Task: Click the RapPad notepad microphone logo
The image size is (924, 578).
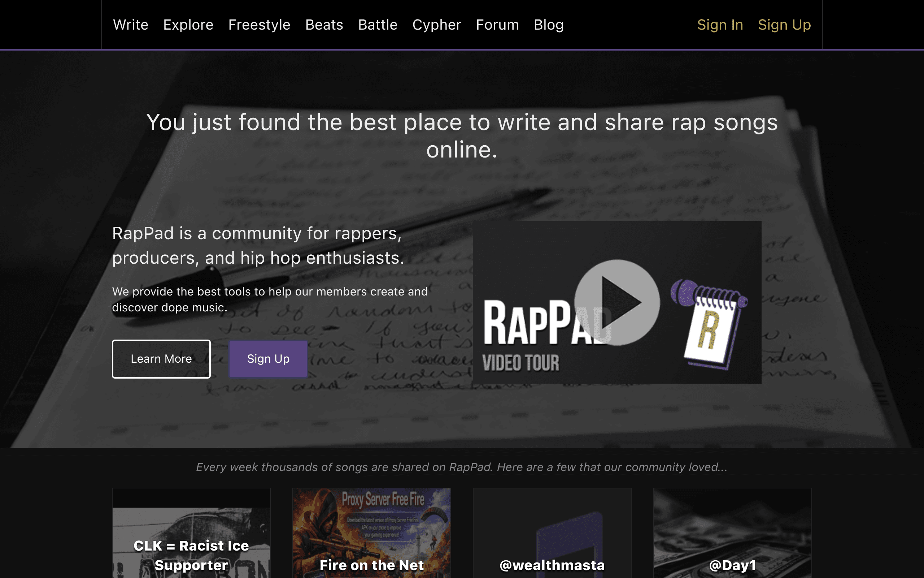Action: pos(709,324)
